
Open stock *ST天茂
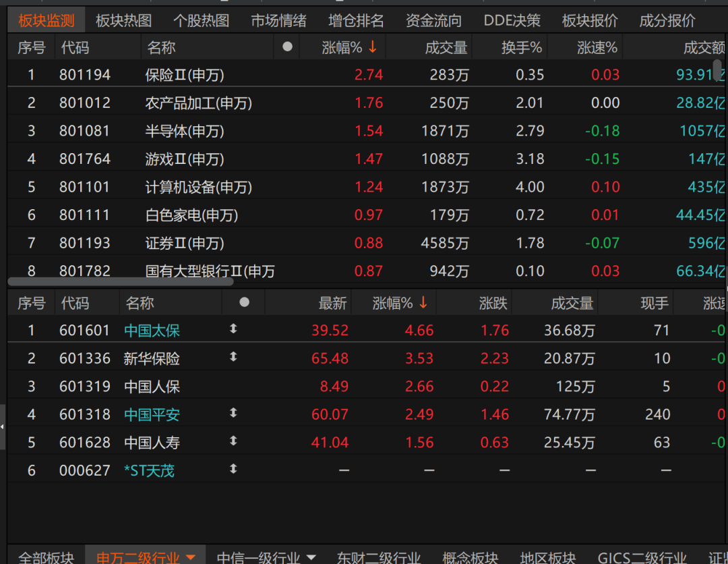click(x=149, y=471)
